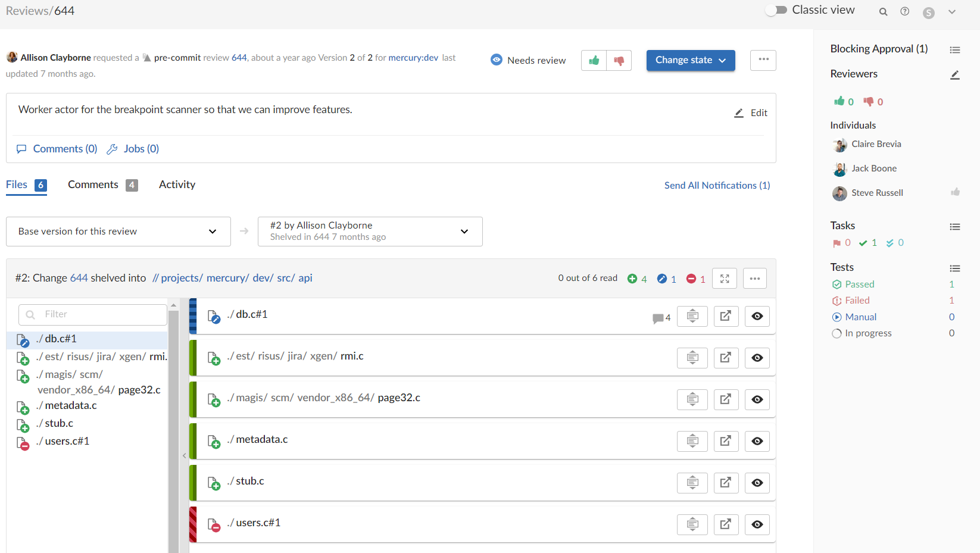Mark users.c#1 as read with eye
The image size is (980, 553).
coord(757,524)
